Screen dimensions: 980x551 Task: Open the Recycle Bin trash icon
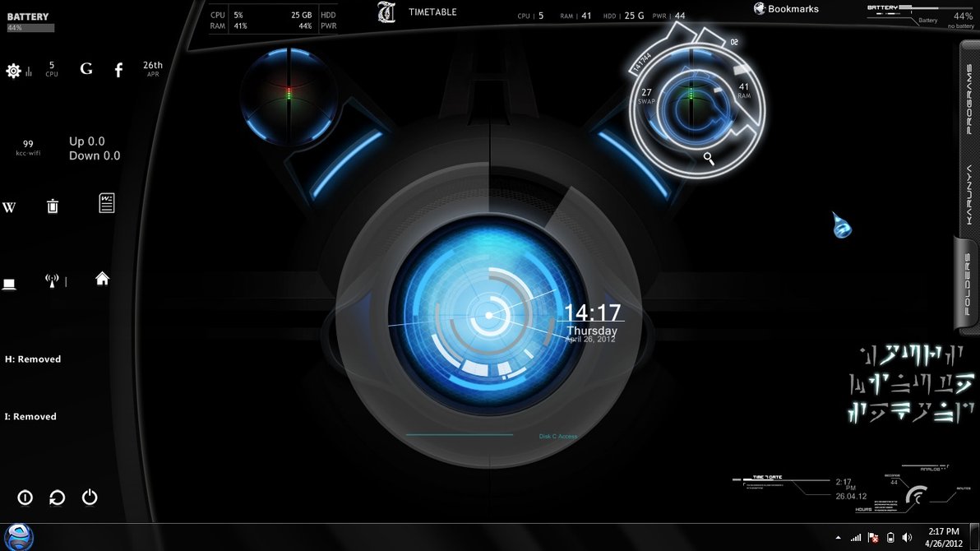(53, 206)
